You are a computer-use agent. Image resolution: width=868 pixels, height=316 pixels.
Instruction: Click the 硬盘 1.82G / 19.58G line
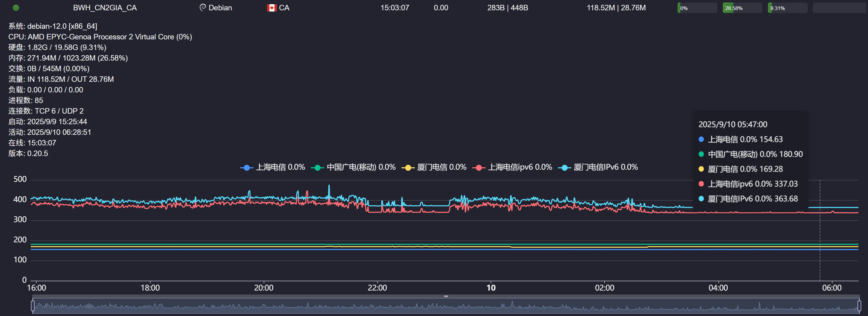pos(57,48)
